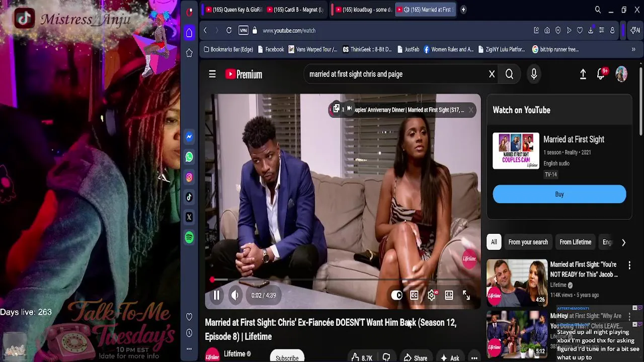Open Facebook bookmark
Image resolution: width=644 pixels, height=362 pixels.
[x=270, y=49]
